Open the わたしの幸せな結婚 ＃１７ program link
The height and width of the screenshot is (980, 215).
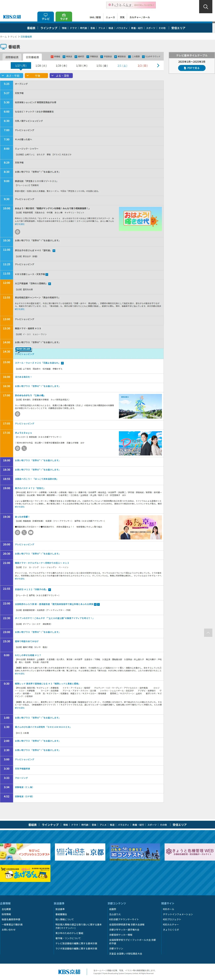pyautogui.click(x=28, y=655)
